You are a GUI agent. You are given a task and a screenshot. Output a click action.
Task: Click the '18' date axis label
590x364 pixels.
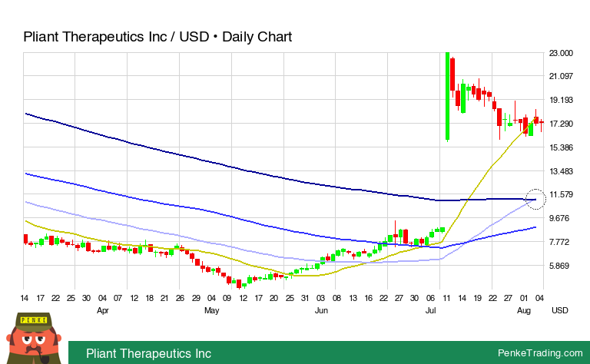pos(149,298)
